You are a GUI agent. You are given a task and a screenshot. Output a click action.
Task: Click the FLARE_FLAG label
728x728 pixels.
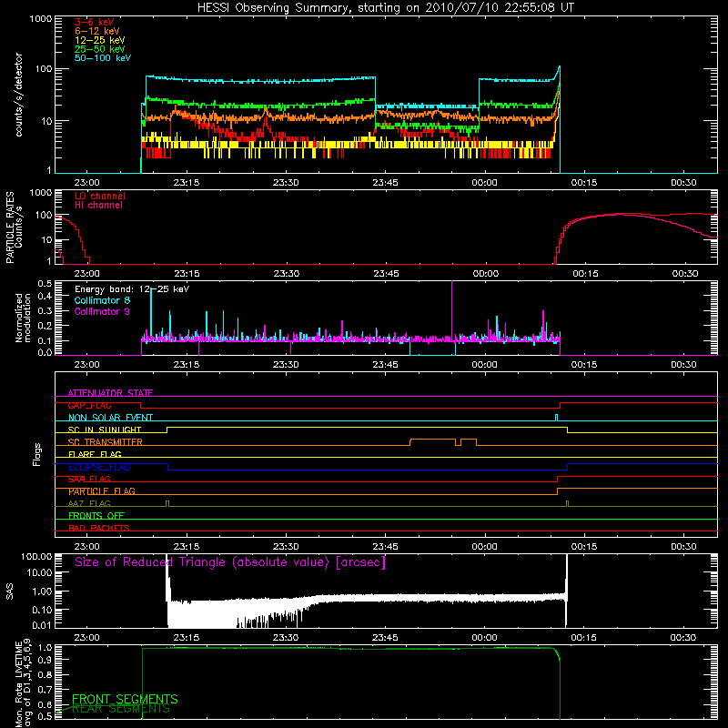click(95, 454)
